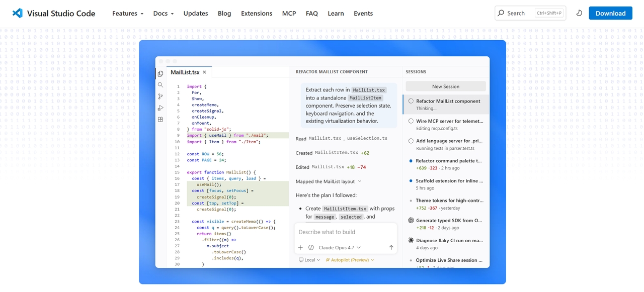Open the Search icon in activity bar
This screenshot has width=644, height=292.
(x=160, y=85)
